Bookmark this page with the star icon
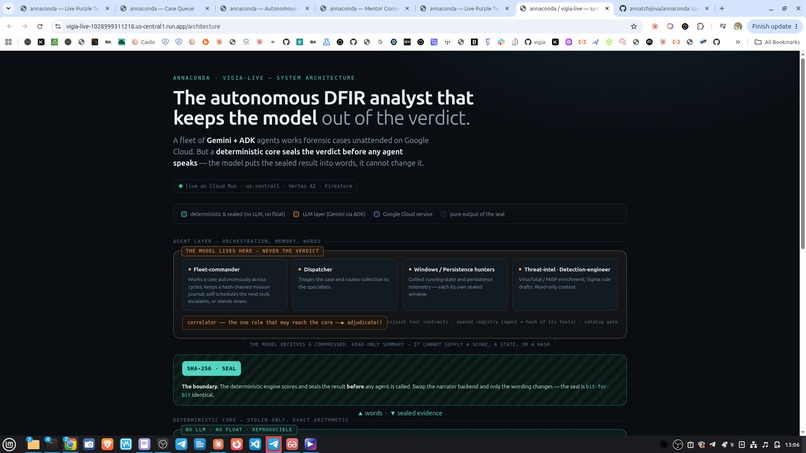 click(x=634, y=26)
